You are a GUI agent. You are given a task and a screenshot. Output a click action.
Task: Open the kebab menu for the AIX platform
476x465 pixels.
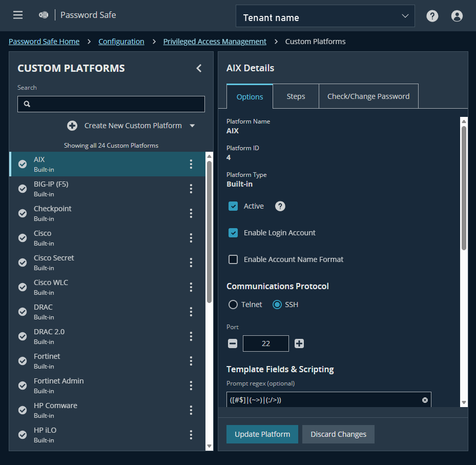click(x=191, y=164)
